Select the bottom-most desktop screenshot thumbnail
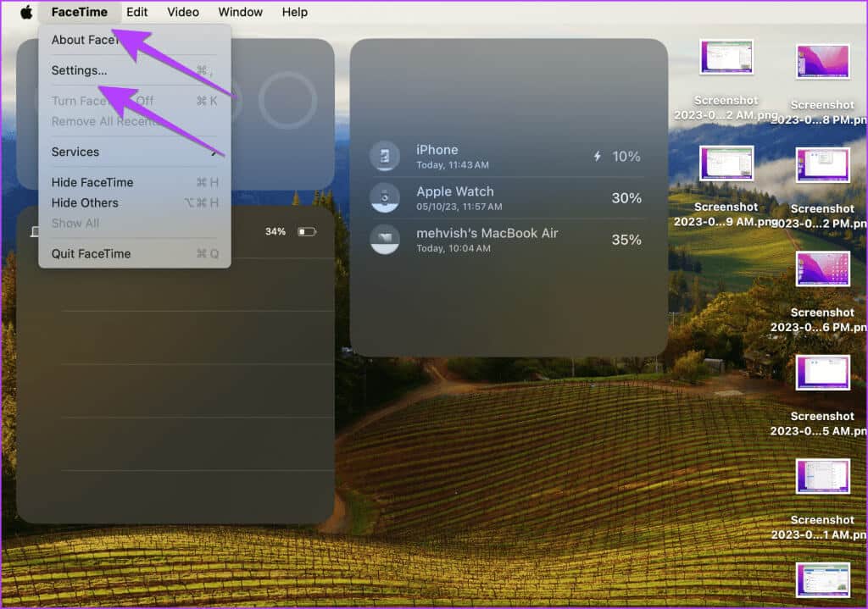This screenshot has height=609, width=868. point(822,579)
